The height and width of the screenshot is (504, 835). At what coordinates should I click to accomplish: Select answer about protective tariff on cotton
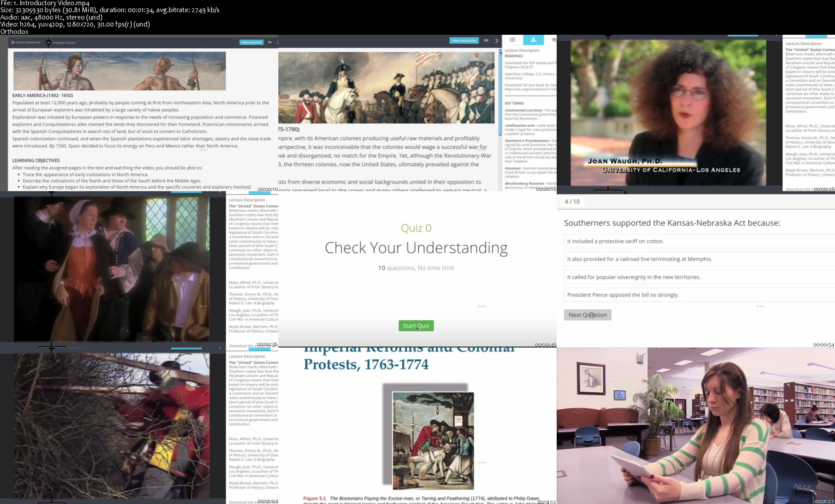699,241
